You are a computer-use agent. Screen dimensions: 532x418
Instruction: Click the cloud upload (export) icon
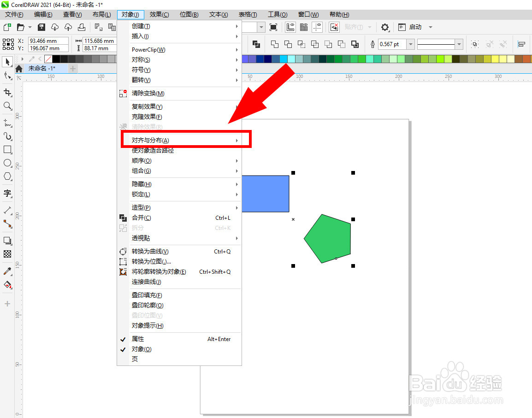point(68,27)
